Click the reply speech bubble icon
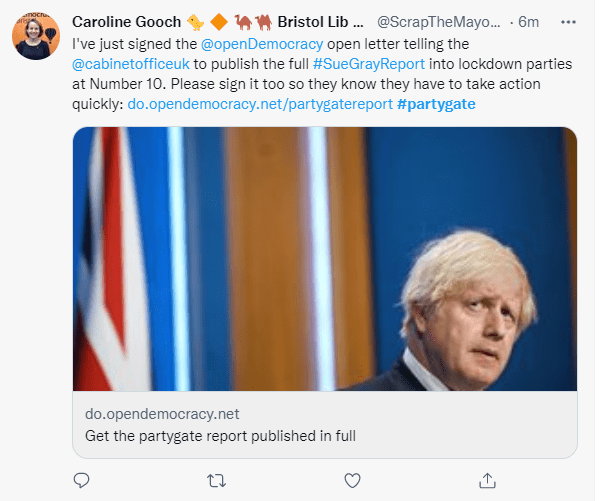The image size is (610, 501). coord(82,480)
